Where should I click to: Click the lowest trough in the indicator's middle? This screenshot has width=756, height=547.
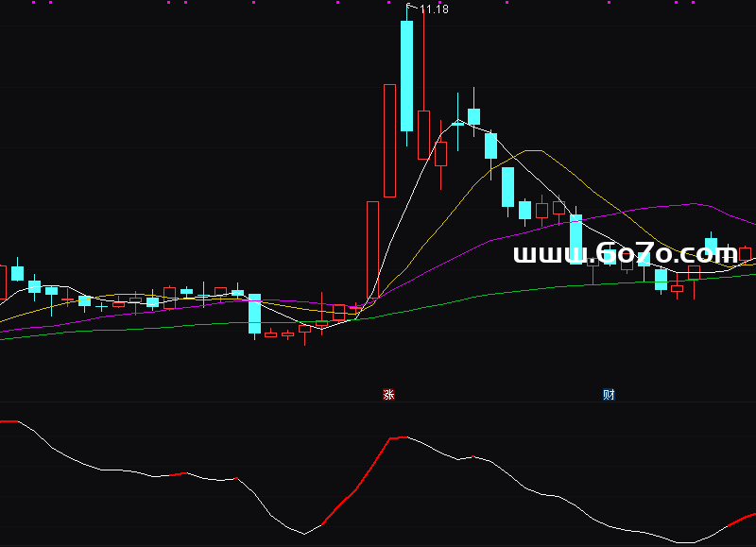306,534
